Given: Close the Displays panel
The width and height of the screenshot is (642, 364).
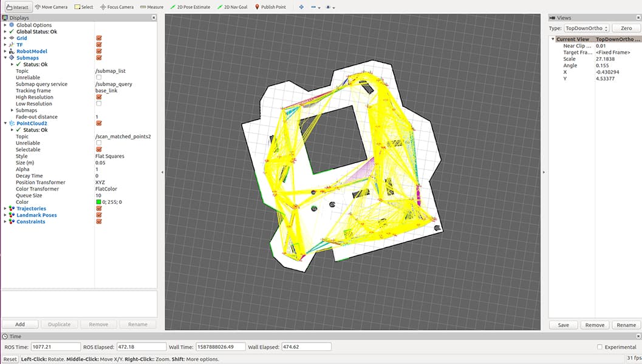Looking at the screenshot, I should [154, 18].
